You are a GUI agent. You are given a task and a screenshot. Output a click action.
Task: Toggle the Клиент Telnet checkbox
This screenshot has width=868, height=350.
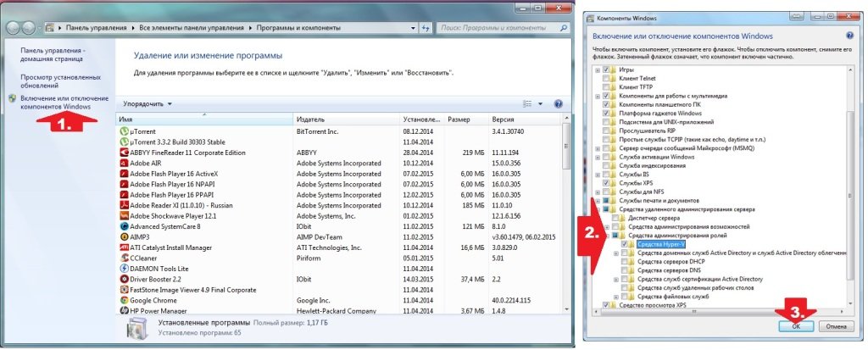(606, 78)
